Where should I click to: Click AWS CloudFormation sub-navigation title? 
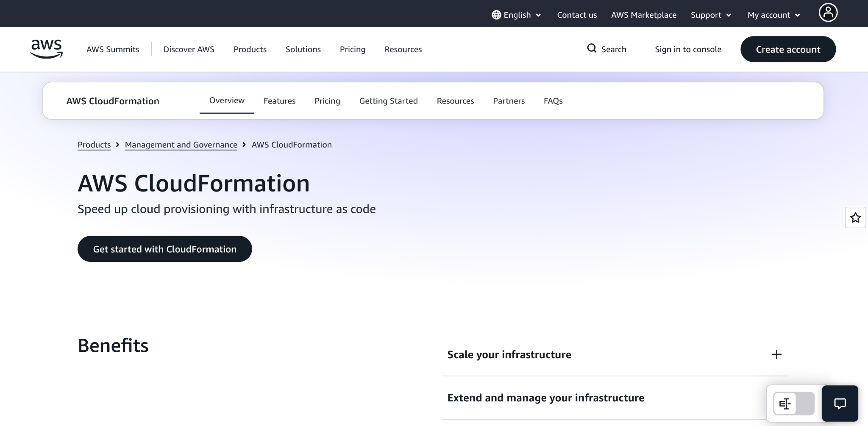(x=113, y=101)
